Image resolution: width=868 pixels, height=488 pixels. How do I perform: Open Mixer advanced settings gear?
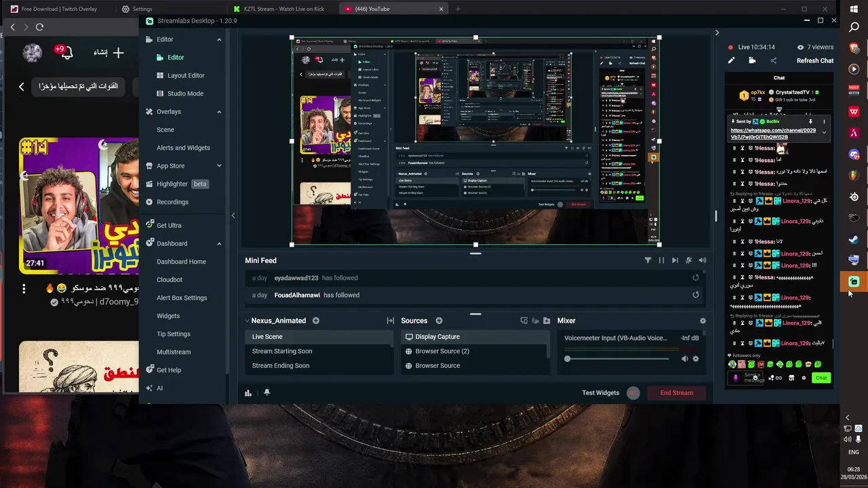point(703,321)
